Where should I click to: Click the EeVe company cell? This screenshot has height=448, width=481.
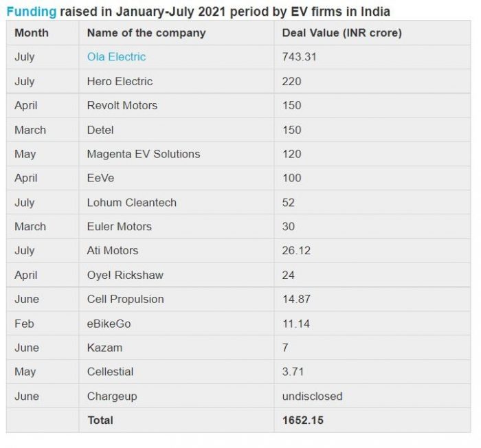[x=177, y=178]
